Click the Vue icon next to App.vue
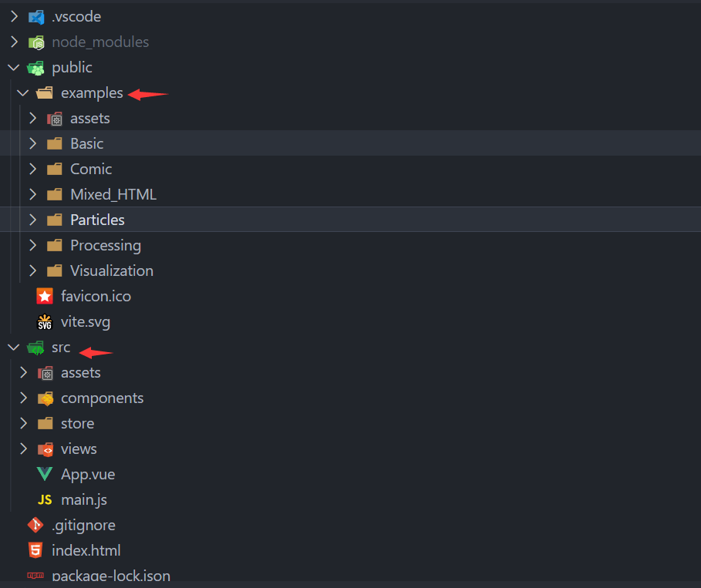Screen dimensions: 701x588 45,474
